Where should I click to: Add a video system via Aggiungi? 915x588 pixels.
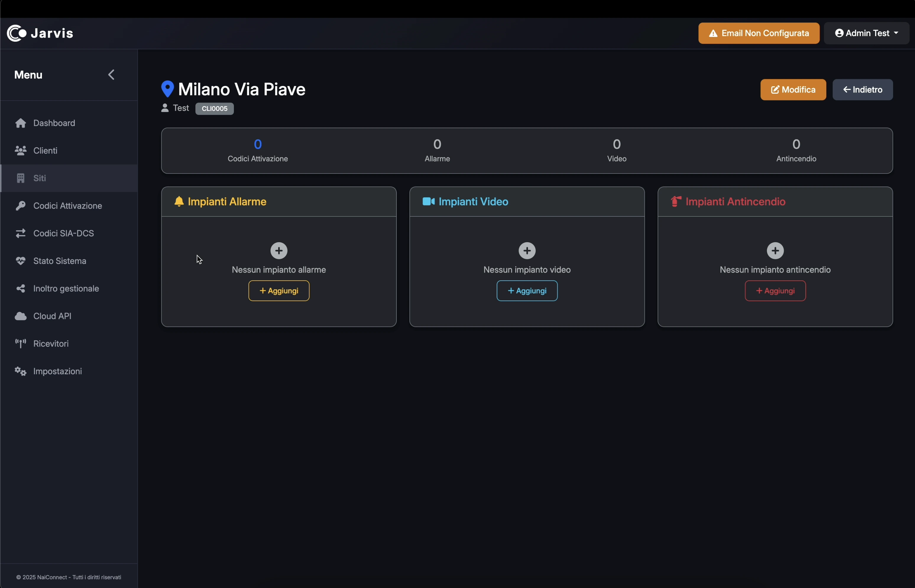527,291
